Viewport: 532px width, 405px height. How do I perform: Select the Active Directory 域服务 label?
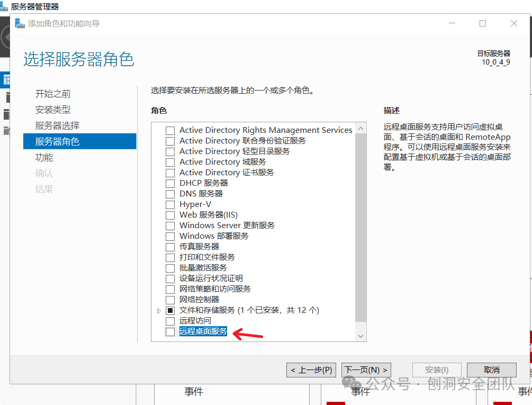coord(222,162)
